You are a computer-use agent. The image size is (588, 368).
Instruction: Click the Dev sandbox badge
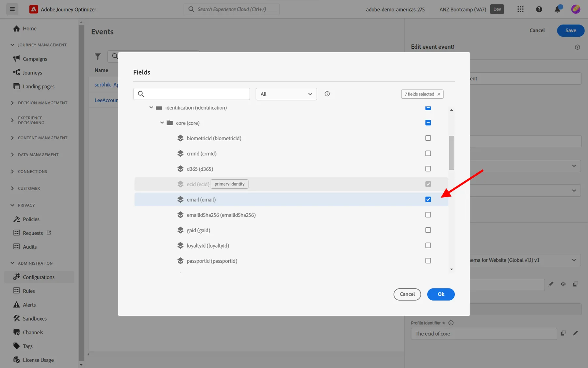click(497, 9)
